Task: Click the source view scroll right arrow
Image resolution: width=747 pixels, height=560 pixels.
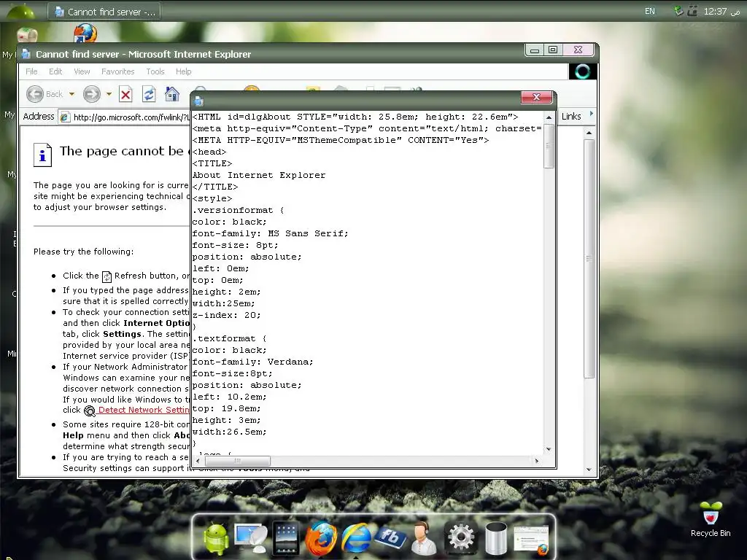Action: pyautogui.click(x=537, y=461)
